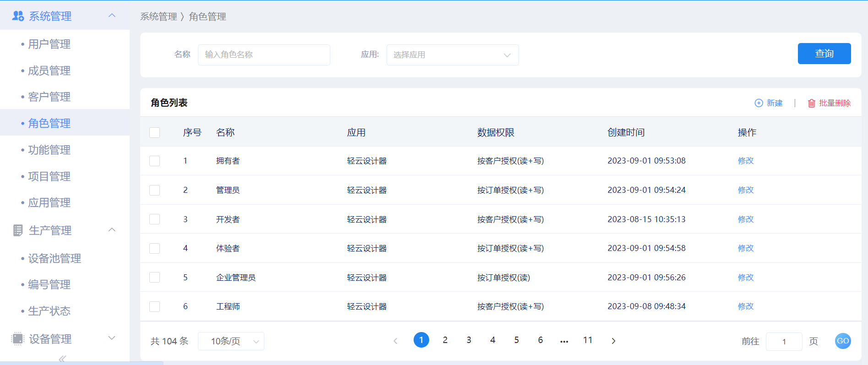Image resolution: width=868 pixels, height=365 pixels.
Task: Click the 设备管理 chip icon
Action: (17, 339)
